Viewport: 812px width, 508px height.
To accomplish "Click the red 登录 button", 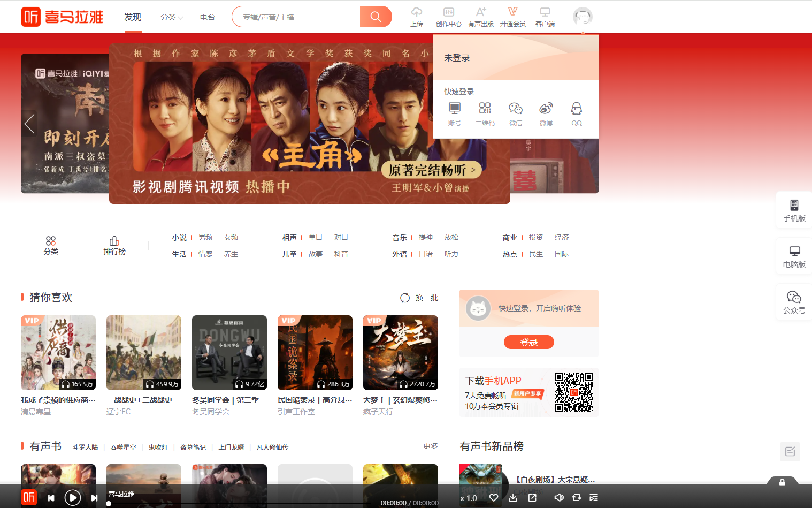I will pos(529,342).
